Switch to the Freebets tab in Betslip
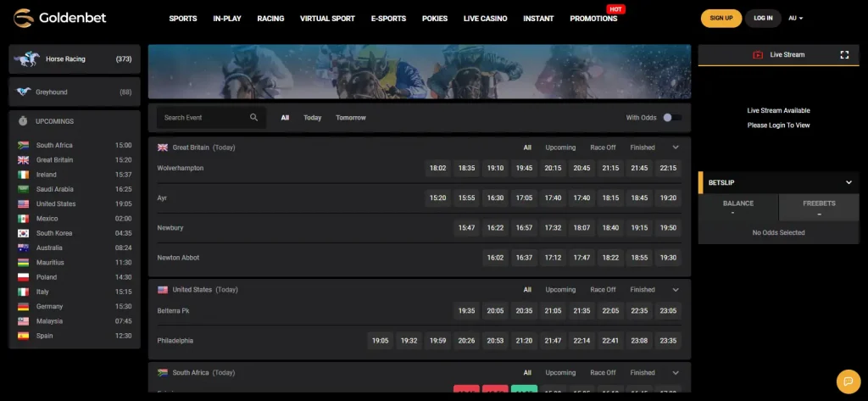Screen dimensions: 868x401 click(x=819, y=208)
